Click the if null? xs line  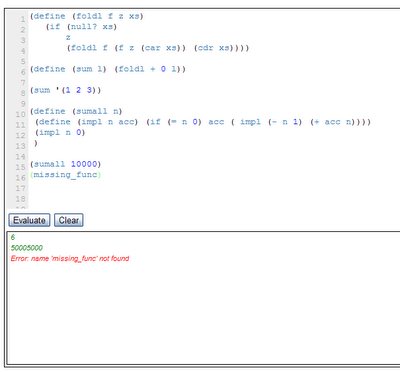point(81,27)
